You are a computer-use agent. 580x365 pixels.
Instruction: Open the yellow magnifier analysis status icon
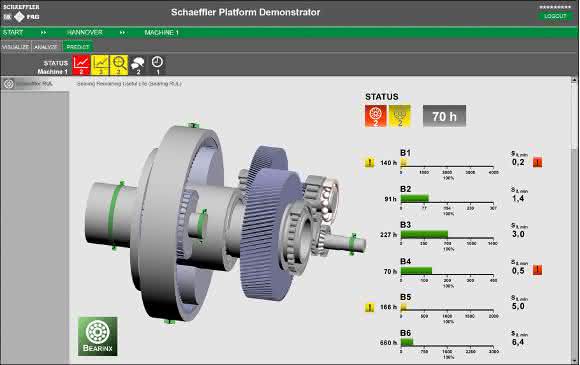[119, 65]
